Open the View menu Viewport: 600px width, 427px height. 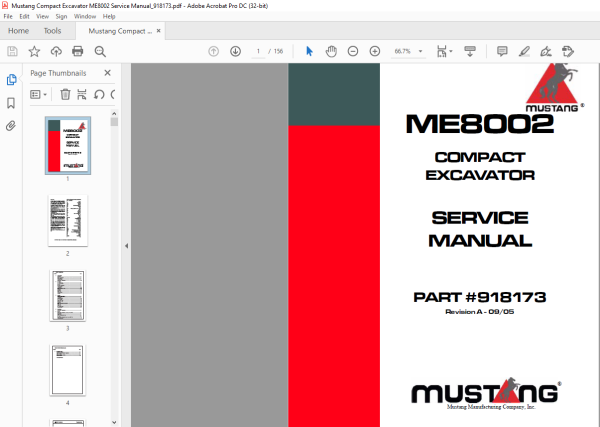[42, 16]
